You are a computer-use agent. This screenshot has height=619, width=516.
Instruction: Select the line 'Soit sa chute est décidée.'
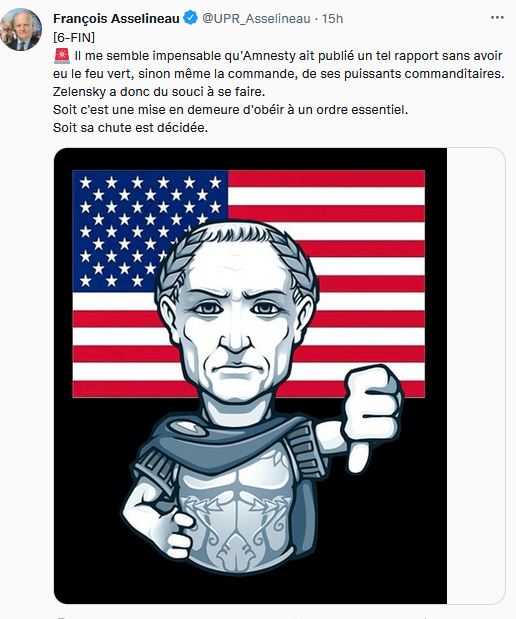(x=130, y=128)
